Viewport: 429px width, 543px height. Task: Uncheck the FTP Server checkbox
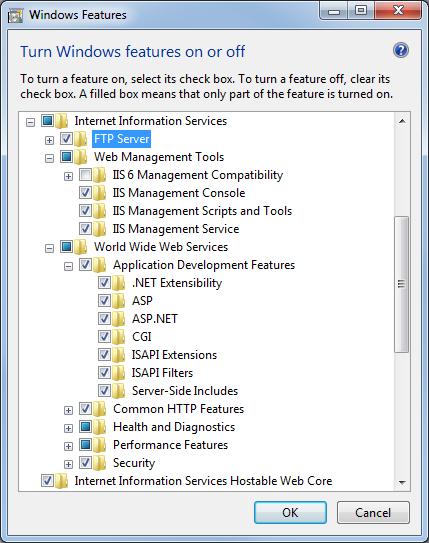[x=66, y=139]
